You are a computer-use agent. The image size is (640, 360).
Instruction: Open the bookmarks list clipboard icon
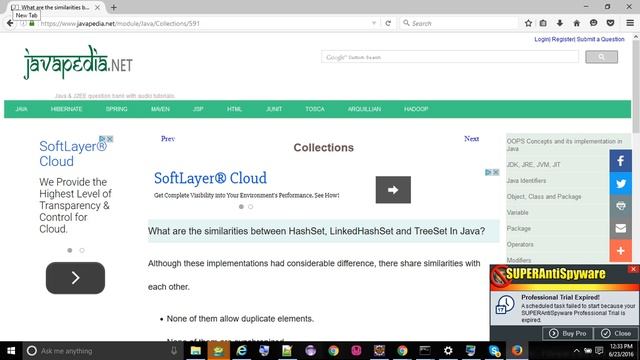click(x=543, y=23)
